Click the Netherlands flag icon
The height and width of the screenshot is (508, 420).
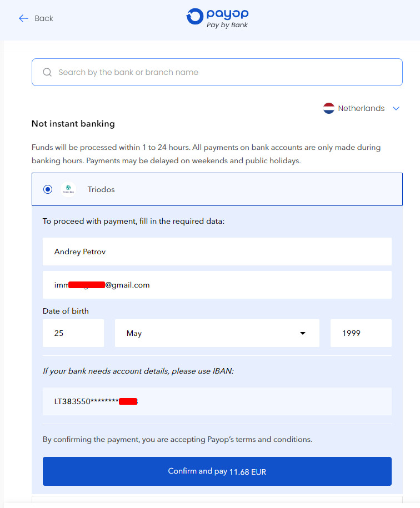[x=329, y=108]
